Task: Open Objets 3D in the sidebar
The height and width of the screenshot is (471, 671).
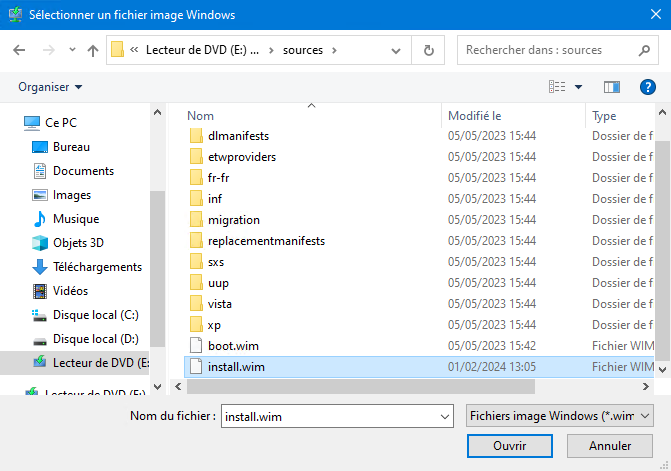Action: point(68,243)
